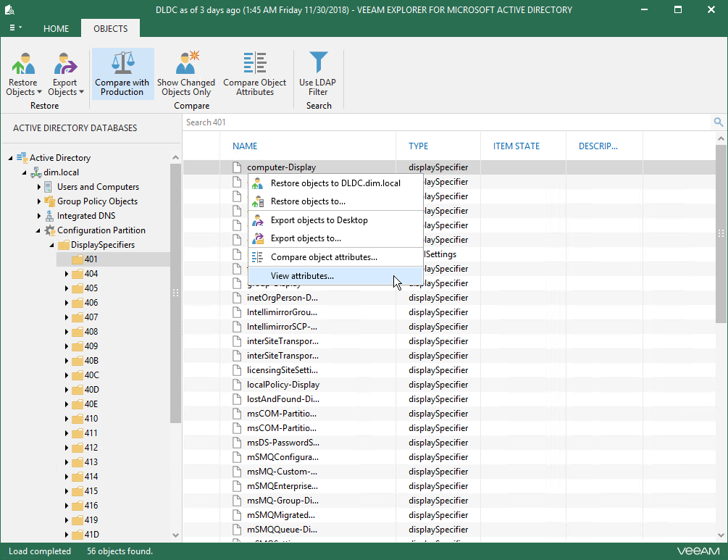Click the Integrated DNS icon
Screen dimensions: 728x560
49,215
